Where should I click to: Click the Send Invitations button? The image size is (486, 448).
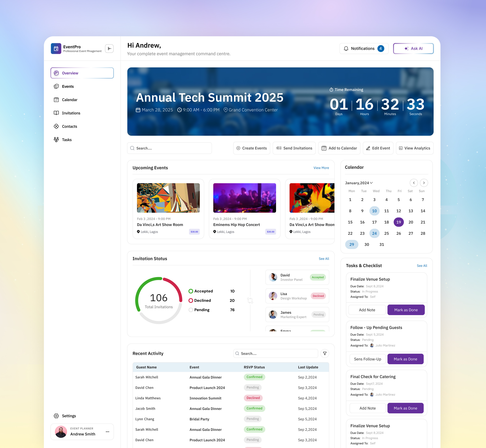pos(294,148)
